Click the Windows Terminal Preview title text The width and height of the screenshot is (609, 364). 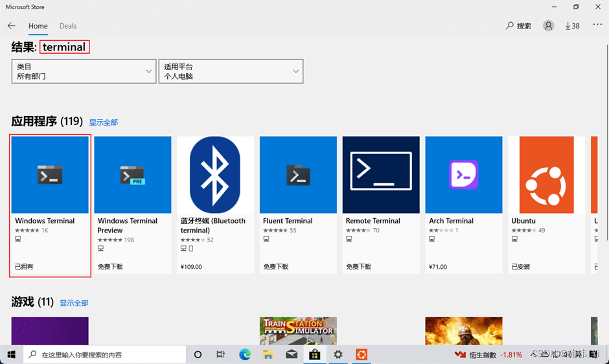pos(128,225)
